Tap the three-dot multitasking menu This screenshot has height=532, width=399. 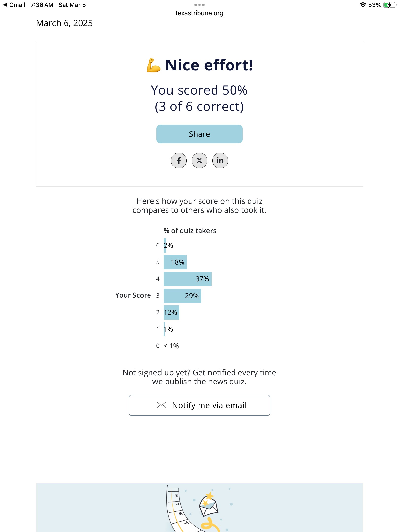pos(199,5)
